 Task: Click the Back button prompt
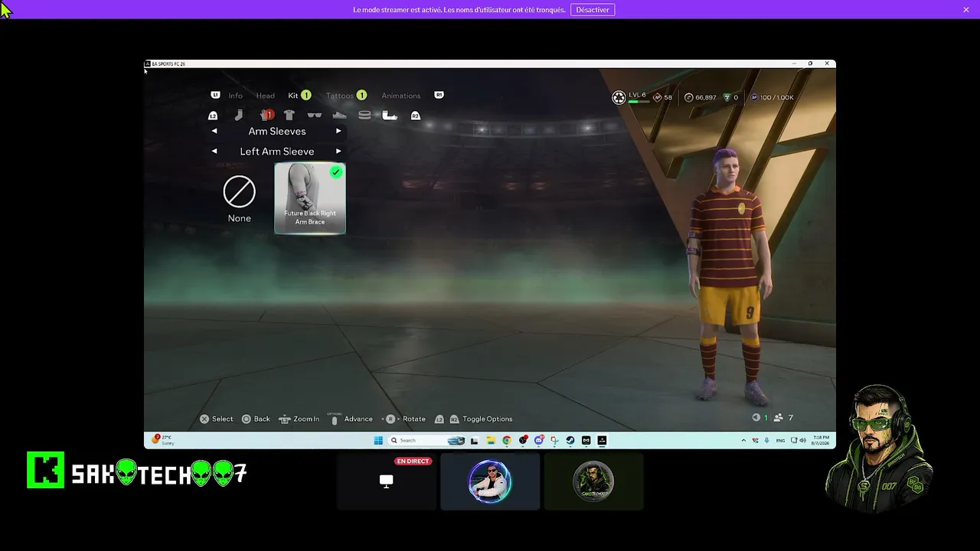(x=256, y=419)
